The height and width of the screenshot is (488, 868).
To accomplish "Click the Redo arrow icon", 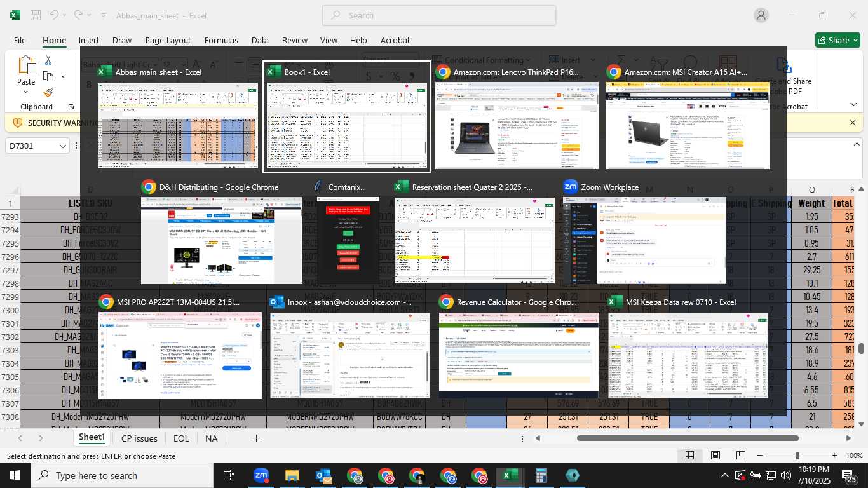I will [x=79, y=15].
